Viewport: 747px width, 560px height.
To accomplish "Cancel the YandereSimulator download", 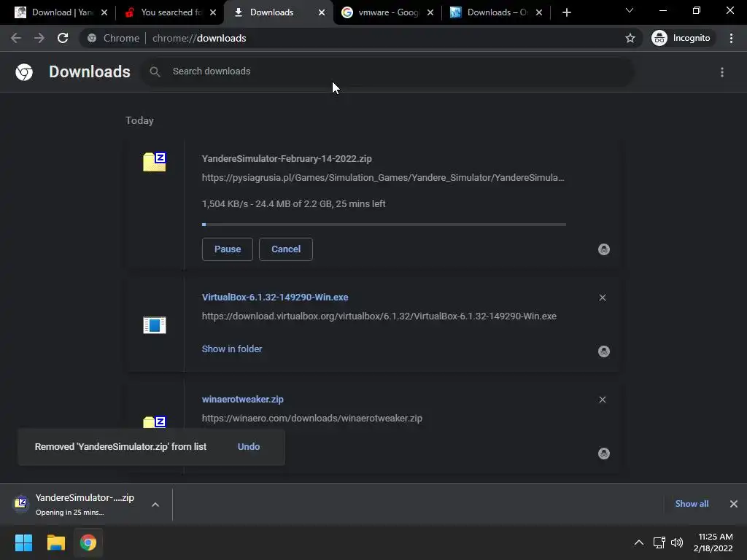I will coord(286,249).
